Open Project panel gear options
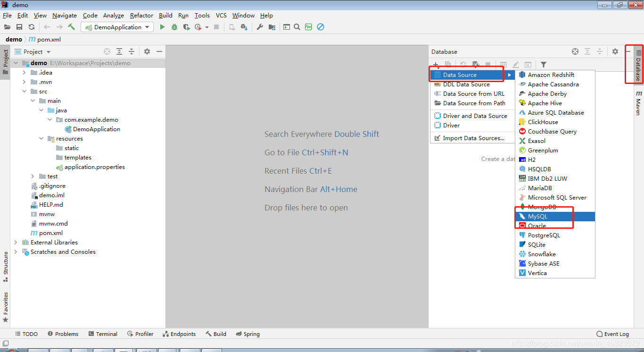The height and width of the screenshot is (352, 644). click(x=147, y=51)
